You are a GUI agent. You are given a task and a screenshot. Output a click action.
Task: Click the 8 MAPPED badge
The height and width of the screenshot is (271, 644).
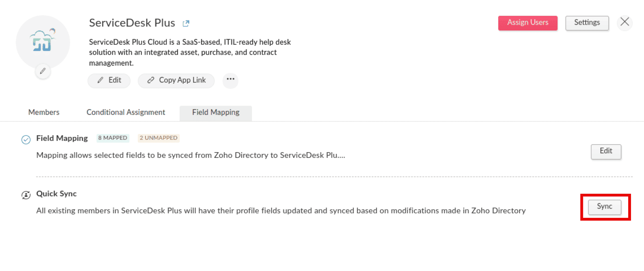(113, 138)
